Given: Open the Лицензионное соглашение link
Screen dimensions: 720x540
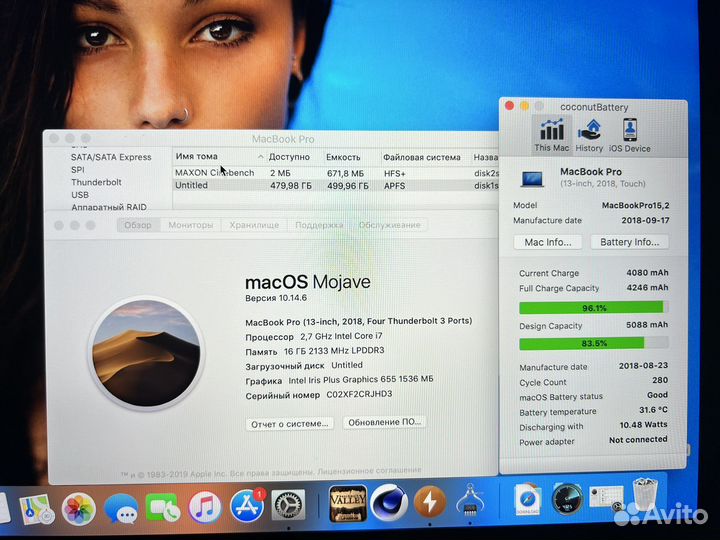Looking at the screenshot, I should coord(369,470).
